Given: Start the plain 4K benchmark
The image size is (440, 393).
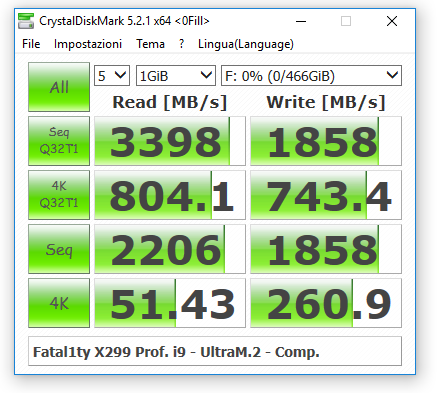Looking at the screenshot, I should tap(59, 303).
